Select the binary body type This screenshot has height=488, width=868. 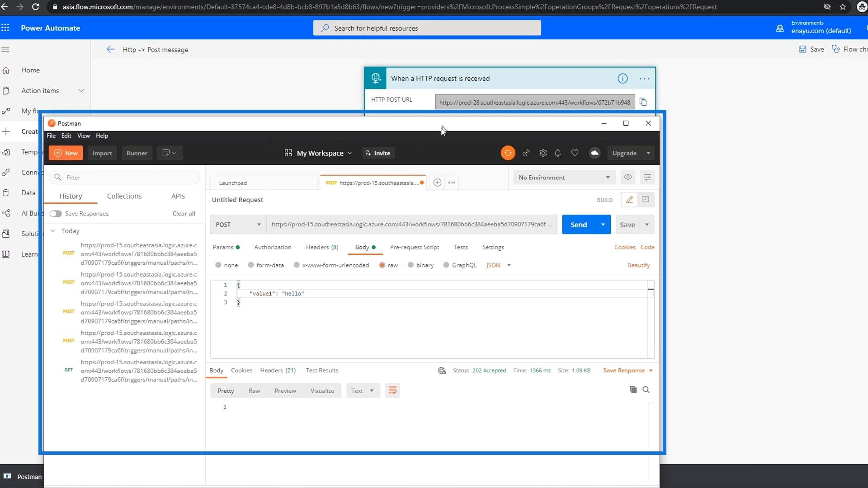tap(410, 265)
